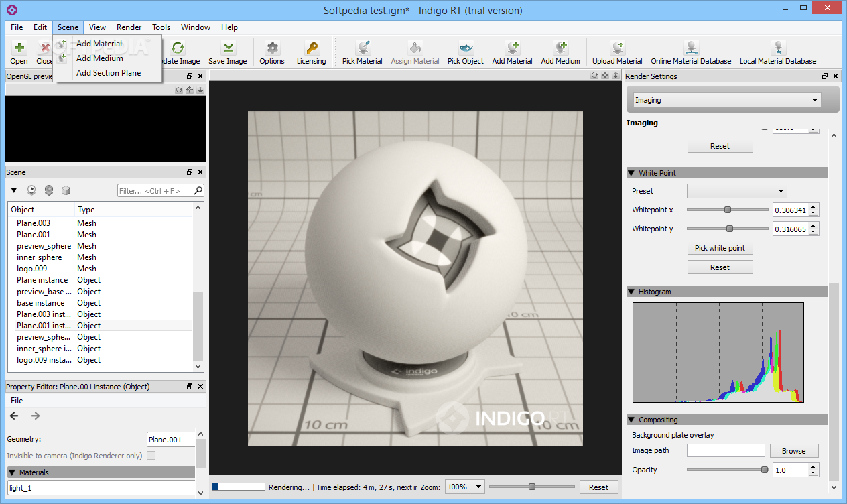The height and width of the screenshot is (504, 847).
Task: Click the Whitepoint x slider
Action: [728, 210]
